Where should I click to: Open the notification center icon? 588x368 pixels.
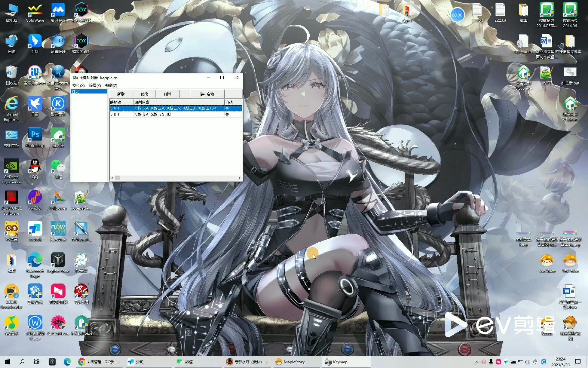pyautogui.click(x=578, y=362)
